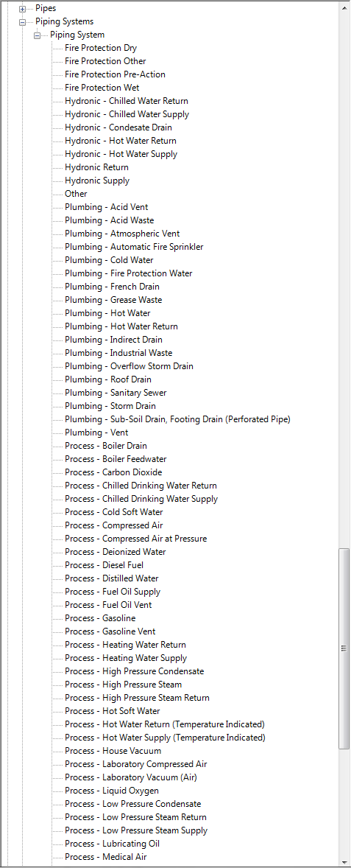This screenshot has width=351, height=868.
Task: Select Process - High Pressure Steam Return
Action: (x=137, y=698)
